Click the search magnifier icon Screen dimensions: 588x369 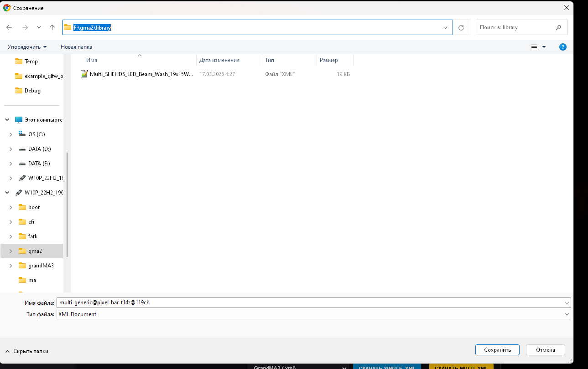coord(558,27)
